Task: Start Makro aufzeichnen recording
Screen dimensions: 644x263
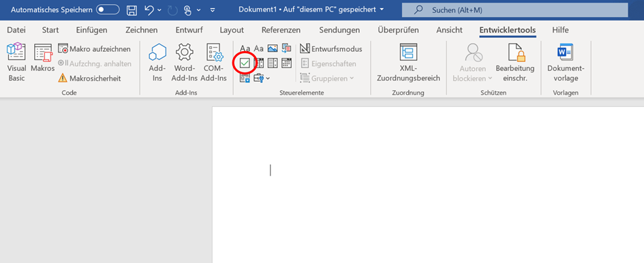Action: tap(94, 49)
